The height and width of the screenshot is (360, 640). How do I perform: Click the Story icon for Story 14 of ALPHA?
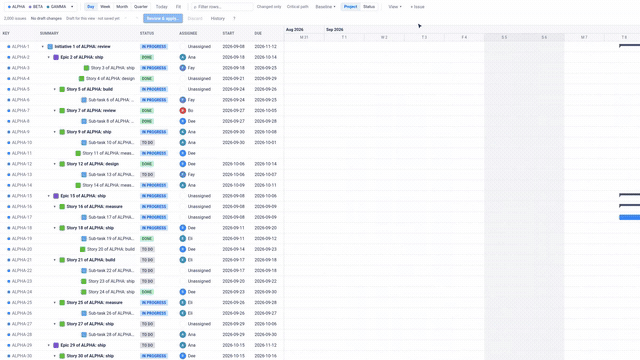coord(78,185)
